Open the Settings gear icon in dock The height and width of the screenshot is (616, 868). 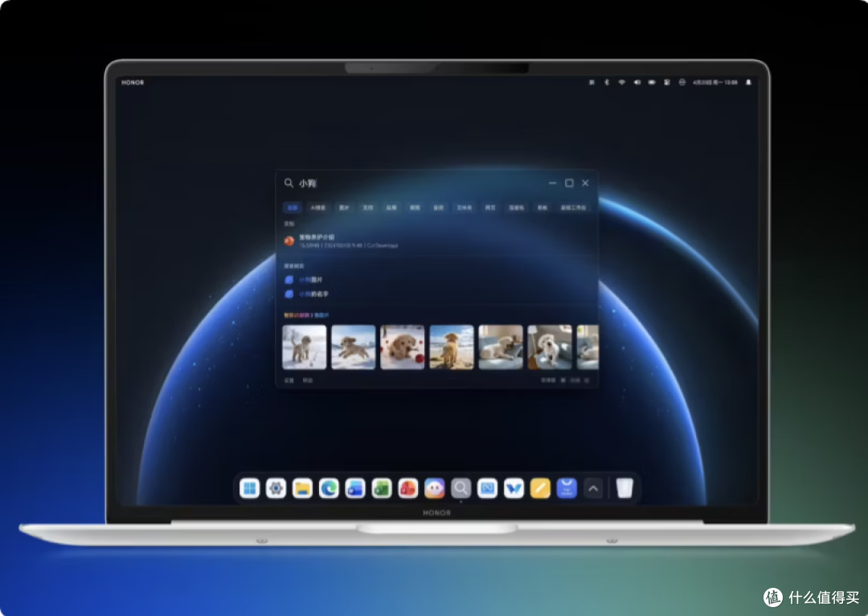tap(276, 489)
